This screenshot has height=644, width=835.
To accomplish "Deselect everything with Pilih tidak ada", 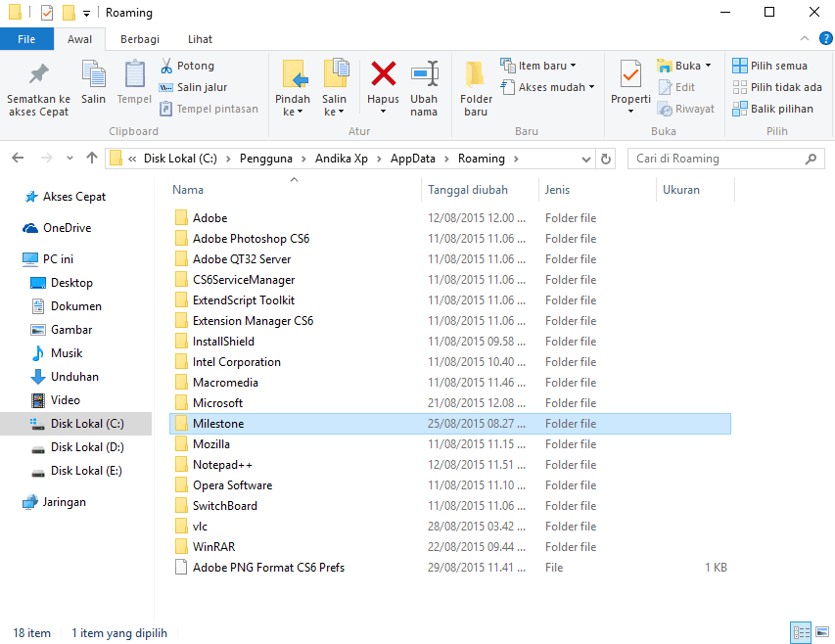I will click(777, 87).
